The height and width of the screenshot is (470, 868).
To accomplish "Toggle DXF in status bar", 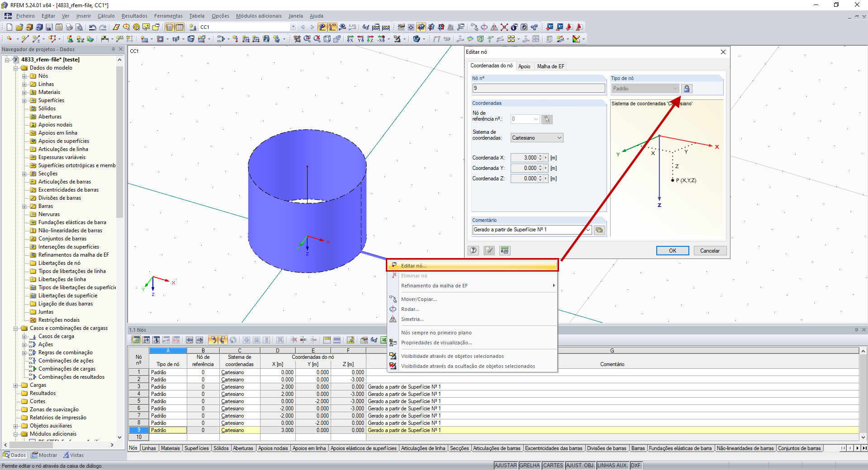I will tap(636, 465).
